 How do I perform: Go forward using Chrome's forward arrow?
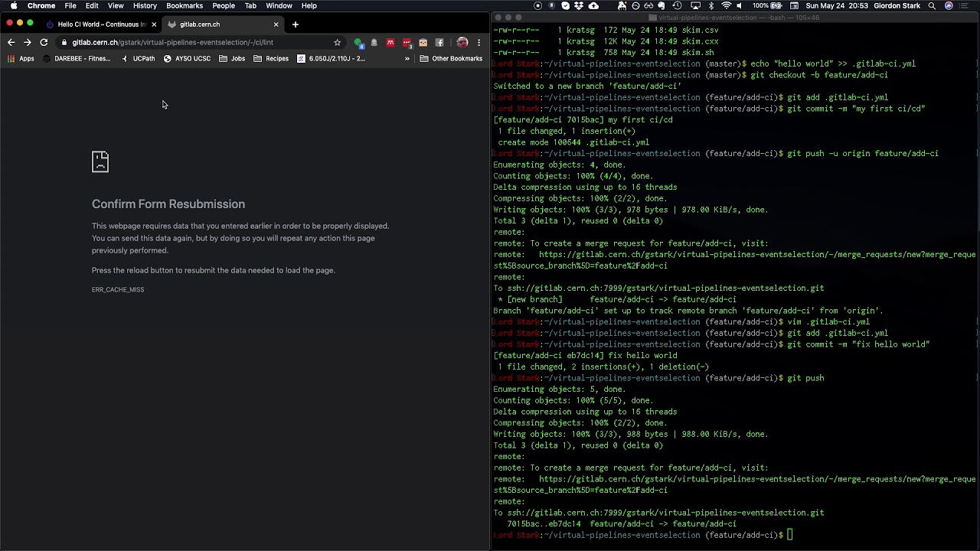coord(28,43)
